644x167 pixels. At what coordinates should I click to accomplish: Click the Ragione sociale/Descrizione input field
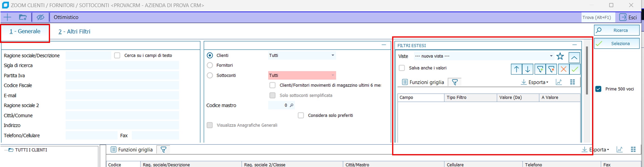coord(88,56)
